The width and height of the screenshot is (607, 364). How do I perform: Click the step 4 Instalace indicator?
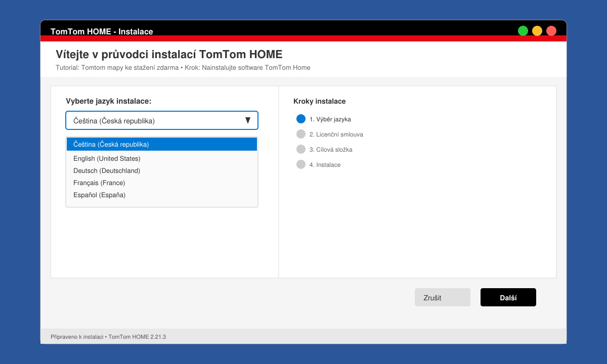pos(301,164)
